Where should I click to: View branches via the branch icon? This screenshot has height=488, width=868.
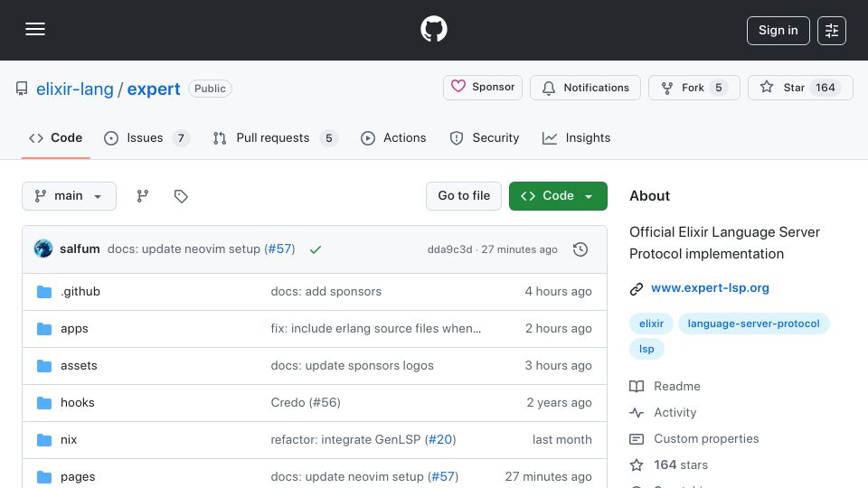point(143,196)
